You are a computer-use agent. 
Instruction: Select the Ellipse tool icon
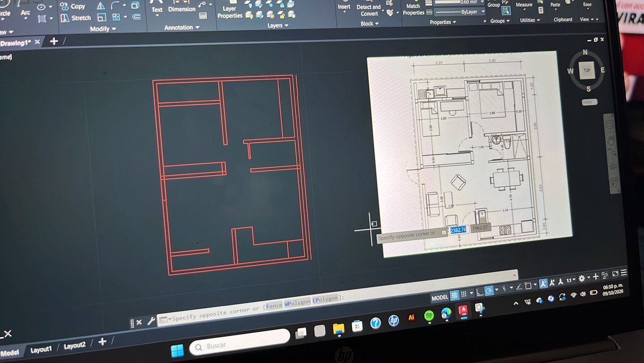[41, 6]
